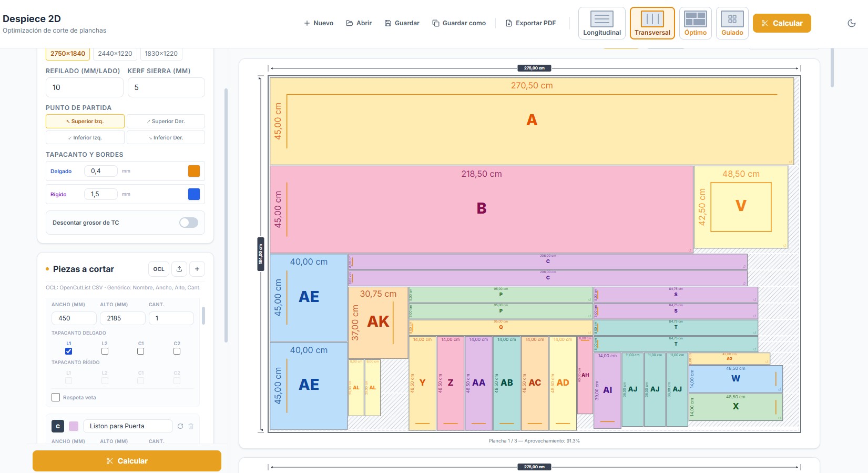The height and width of the screenshot is (473, 868).
Task: Click the Alto (mm) field showing 2185
Action: point(122,318)
